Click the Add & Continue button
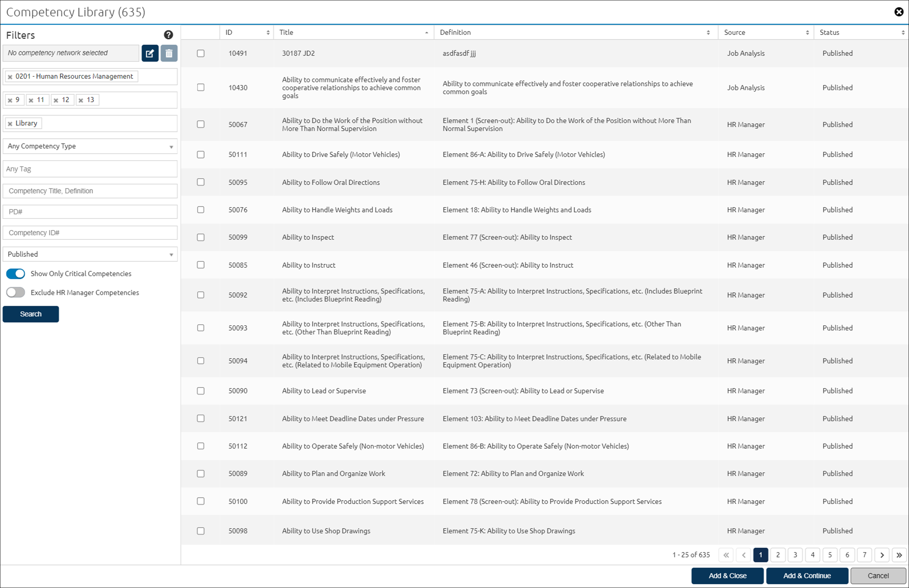The height and width of the screenshot is (588, 909). click(x=807, y=575)
